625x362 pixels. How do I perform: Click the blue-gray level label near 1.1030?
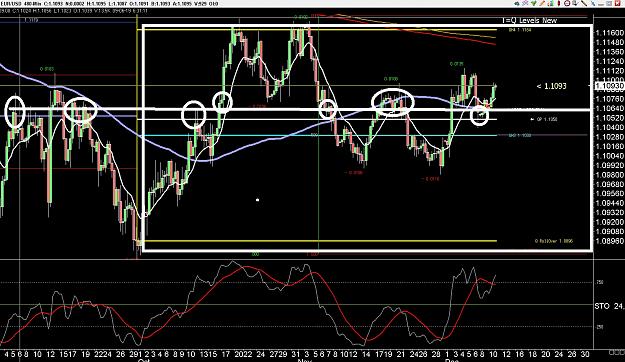(520, 136)
